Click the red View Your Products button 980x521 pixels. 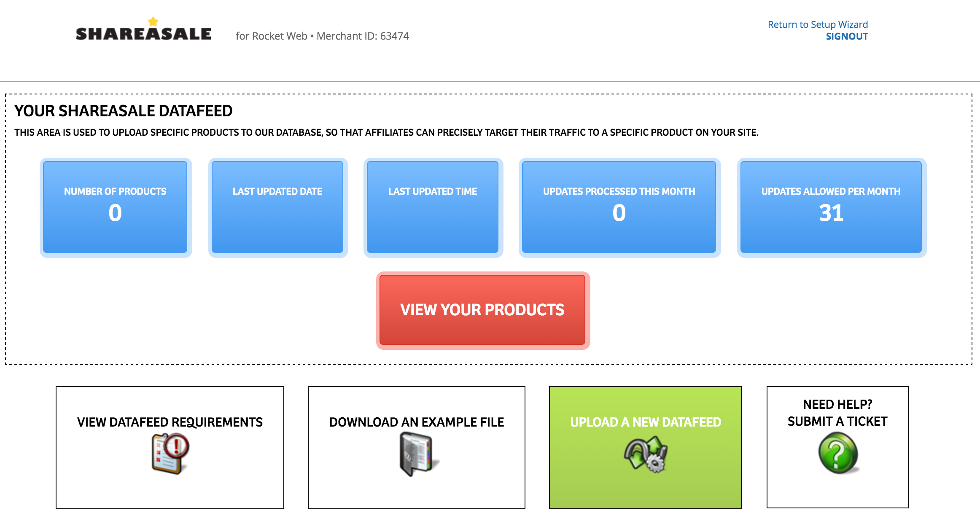(x=482, y=310)
